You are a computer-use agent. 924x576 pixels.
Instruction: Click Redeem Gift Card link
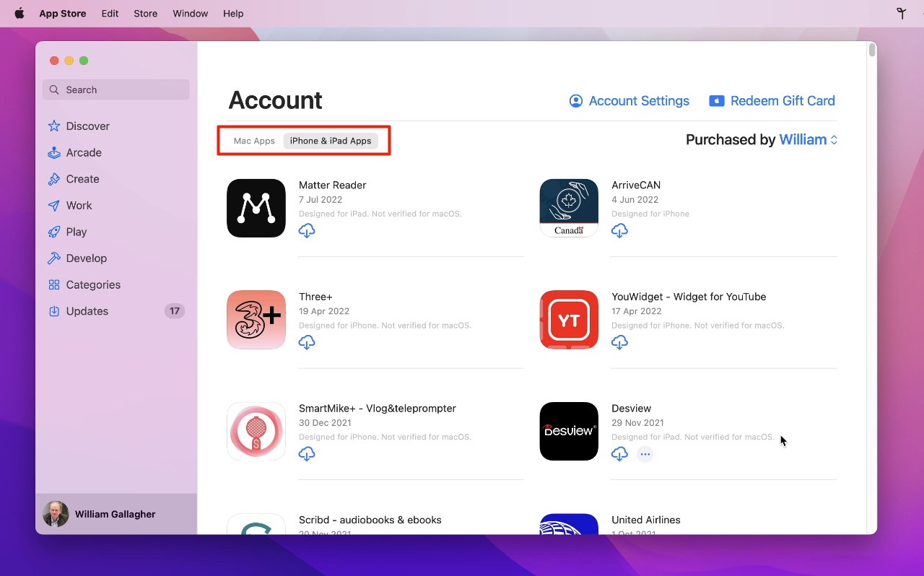[783, 101]
